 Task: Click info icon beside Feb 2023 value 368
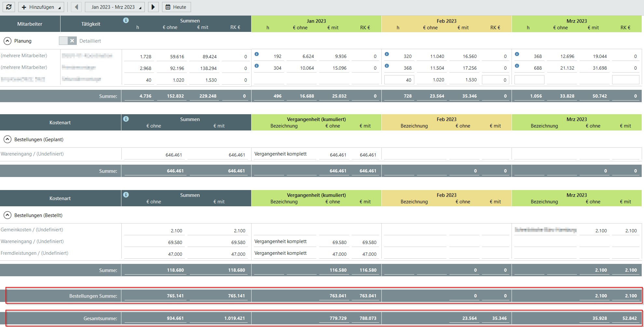click(387, 66)
